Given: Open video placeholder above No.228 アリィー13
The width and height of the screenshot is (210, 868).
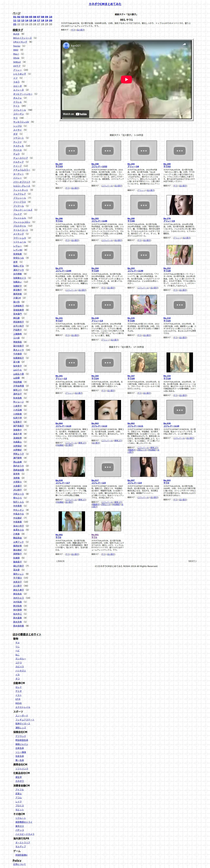Looking at the screenshot, I should coord(108,305).
